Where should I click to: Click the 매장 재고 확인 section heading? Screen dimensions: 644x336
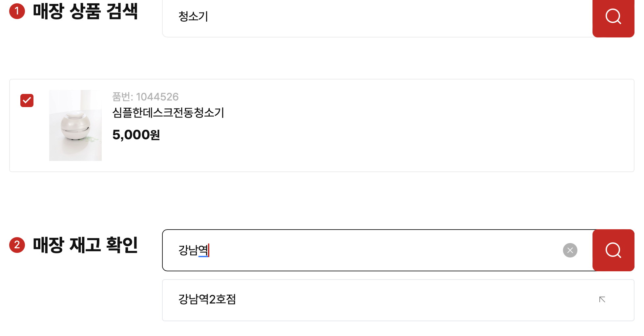click(x=86, y=245)
